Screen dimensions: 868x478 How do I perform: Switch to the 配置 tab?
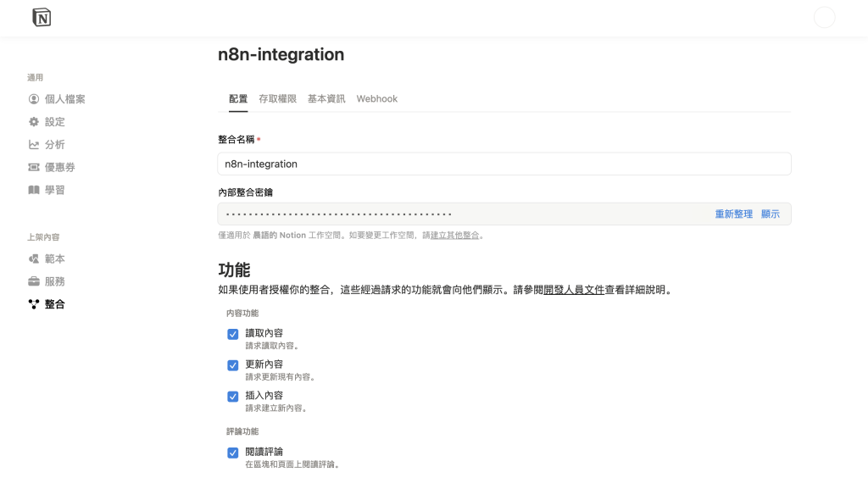[x=238, y=98]
